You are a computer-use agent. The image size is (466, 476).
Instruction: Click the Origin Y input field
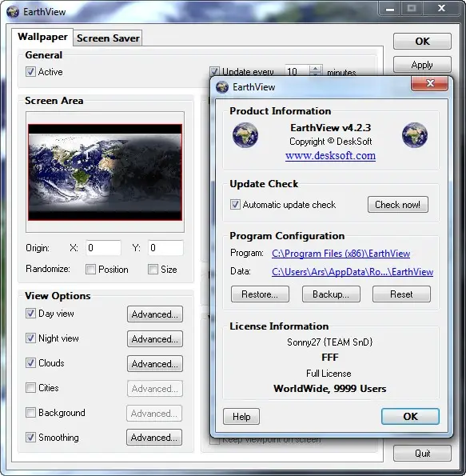click(165, 248)
